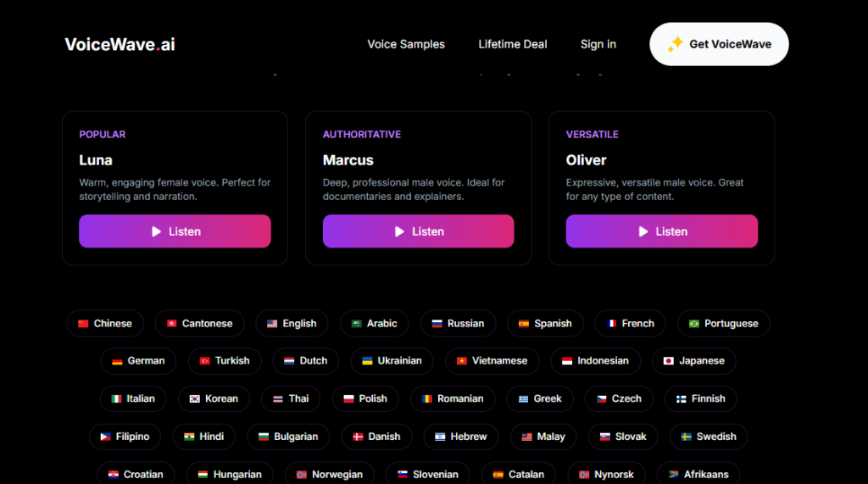Screen dimensions: 868x484
Task: Select the Chinese language chip
Action: (105, 324)
